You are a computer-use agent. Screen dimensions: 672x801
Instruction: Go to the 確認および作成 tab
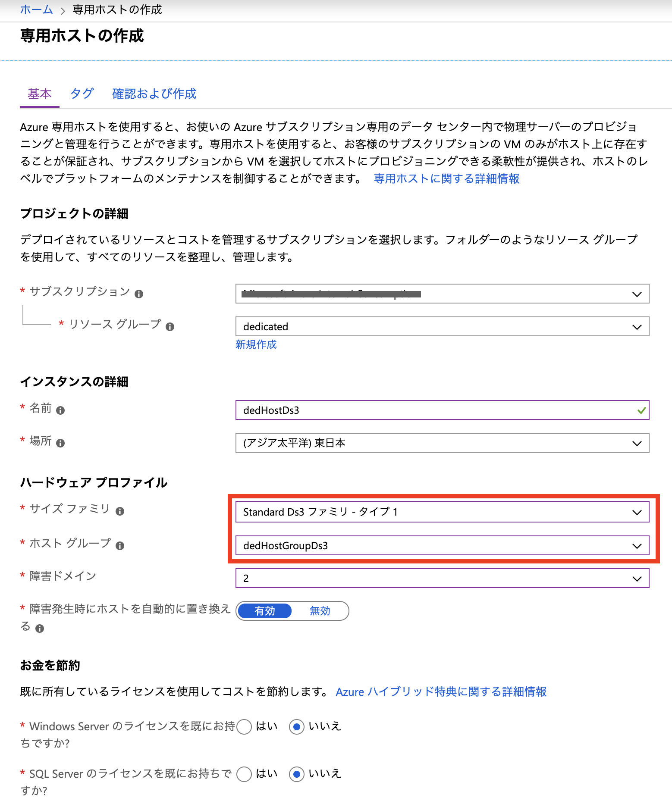(154, 94)
